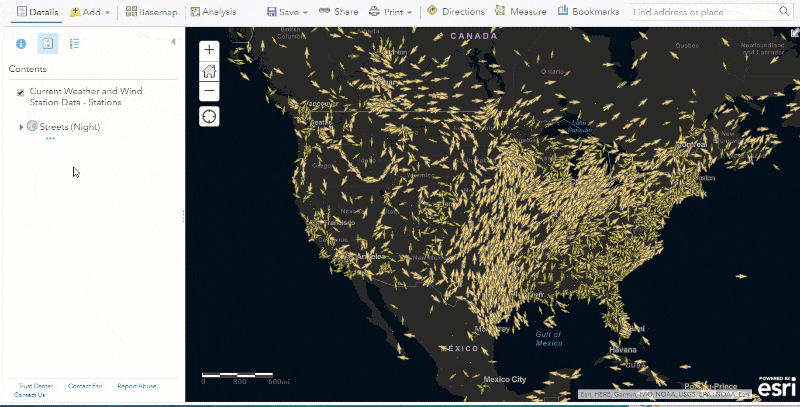
Task: Click the map zoom in plus button
Action: [209, 50]
